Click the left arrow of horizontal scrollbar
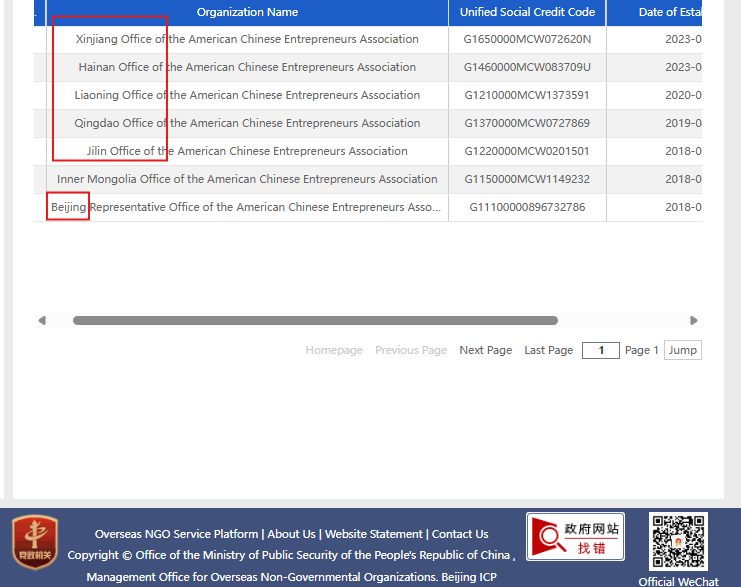This screenshot has height=587, width=741. (42, 320)
